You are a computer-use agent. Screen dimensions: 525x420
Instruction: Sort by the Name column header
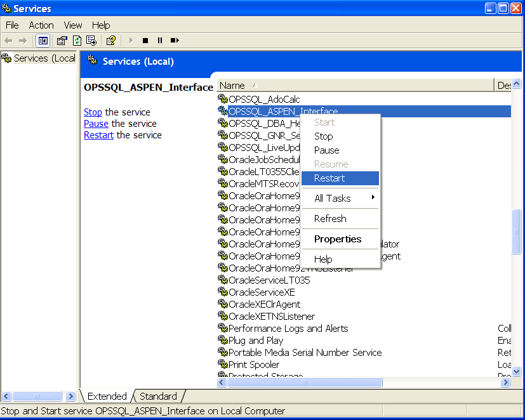[356, 86]
